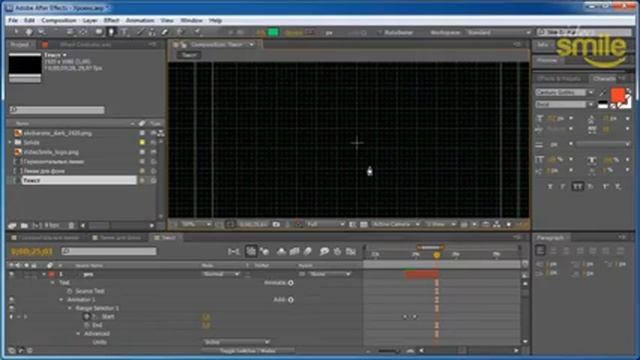Toggle Animator 1 visibility eye

pos(11,300)
